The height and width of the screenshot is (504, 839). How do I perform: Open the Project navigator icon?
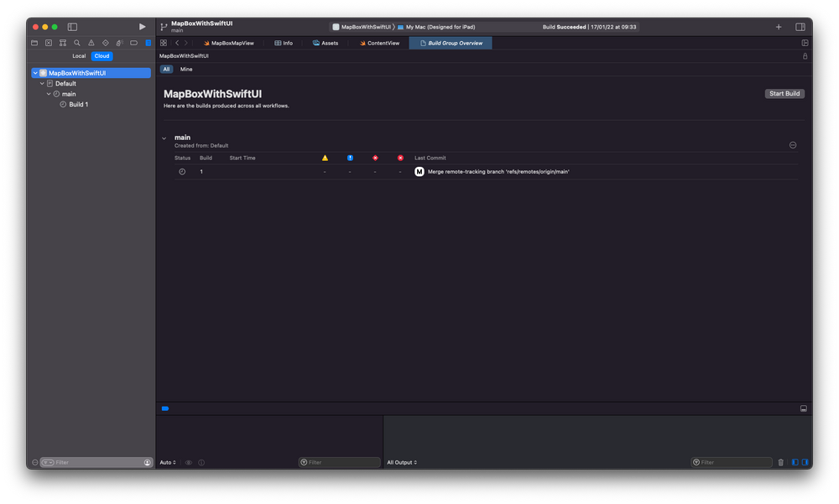pyautogui.click(x=34, y=43)
